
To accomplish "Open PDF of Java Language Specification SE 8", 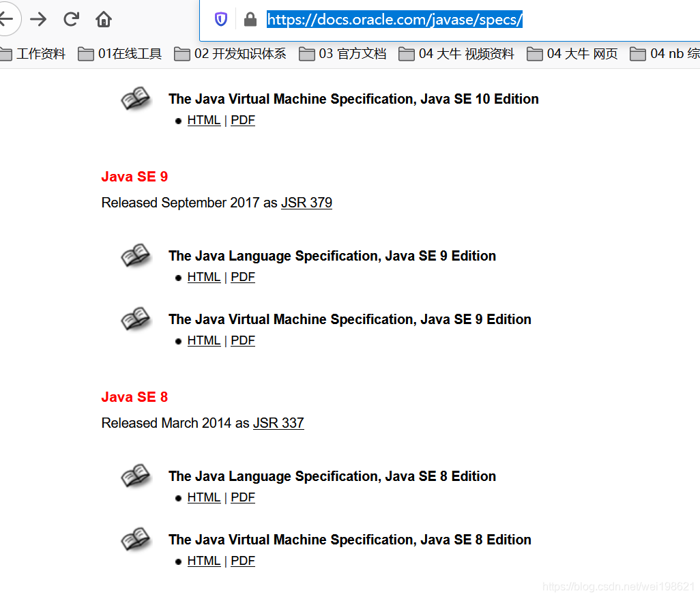I will pyautogui.click(x=243, y=497).
